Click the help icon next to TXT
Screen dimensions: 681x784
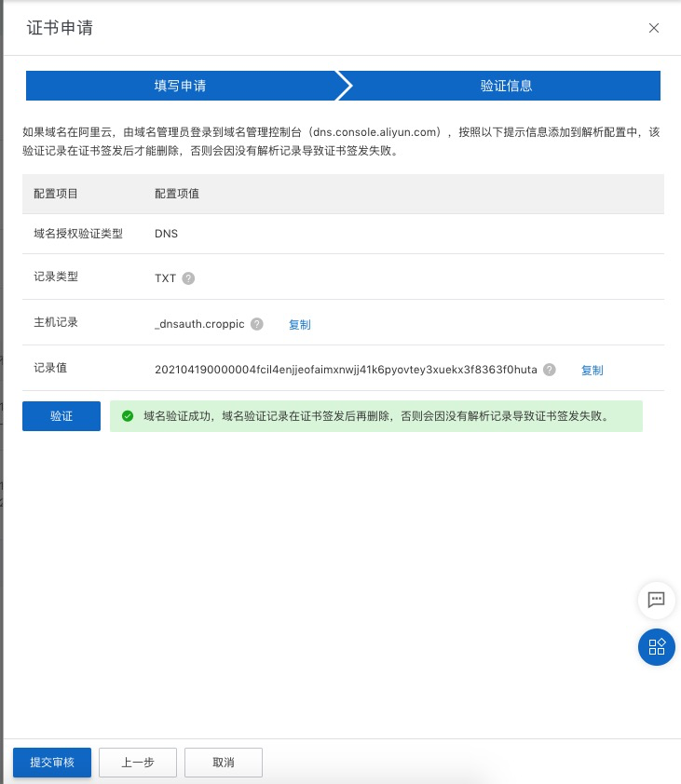click(x=188, y=278)
